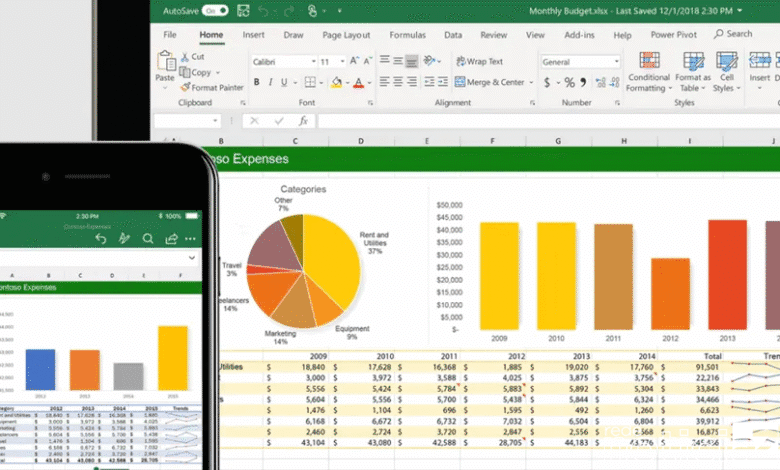
Task: Click the Increase Font Size icon
Action: click(x=354, y=61)
